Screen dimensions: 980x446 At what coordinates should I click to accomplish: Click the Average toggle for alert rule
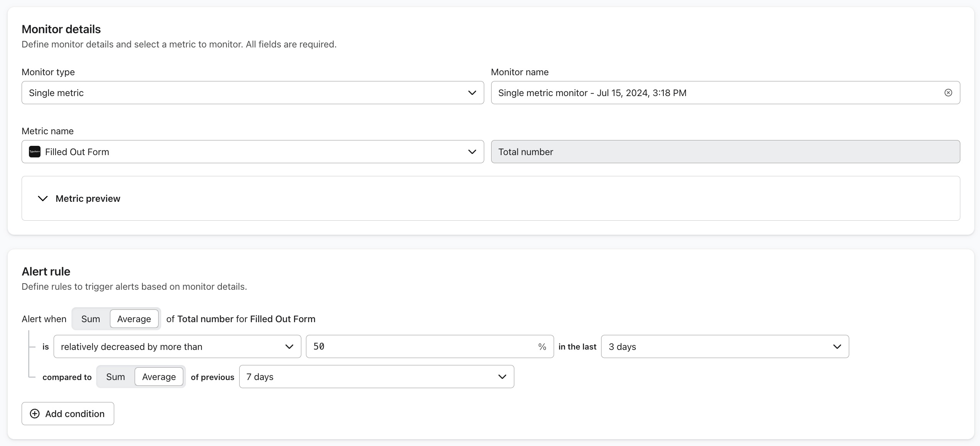[x=134, y=318]
